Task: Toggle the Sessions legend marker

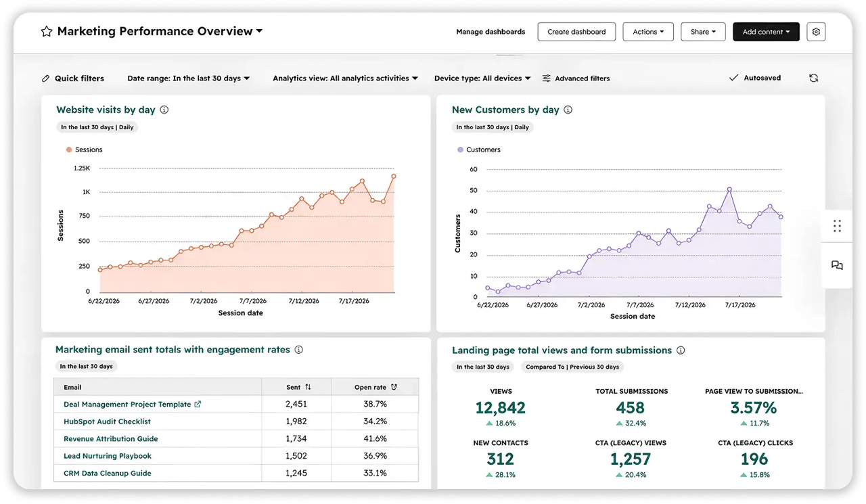Action: 69,150
